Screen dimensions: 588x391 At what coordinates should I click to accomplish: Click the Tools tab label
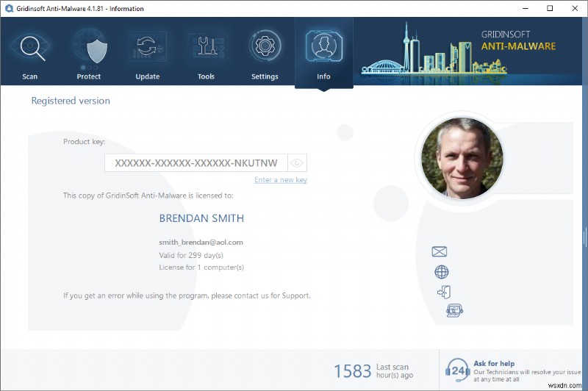(206, 76)
